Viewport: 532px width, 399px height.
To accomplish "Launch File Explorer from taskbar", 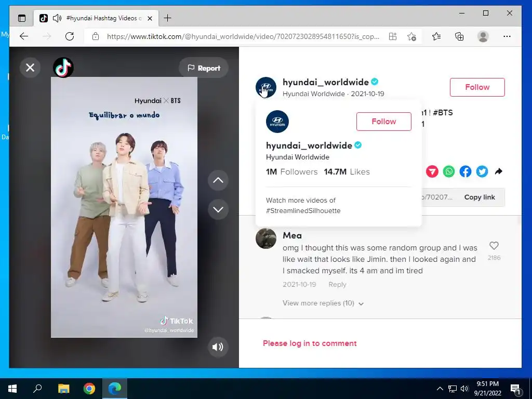I will 63,389.
